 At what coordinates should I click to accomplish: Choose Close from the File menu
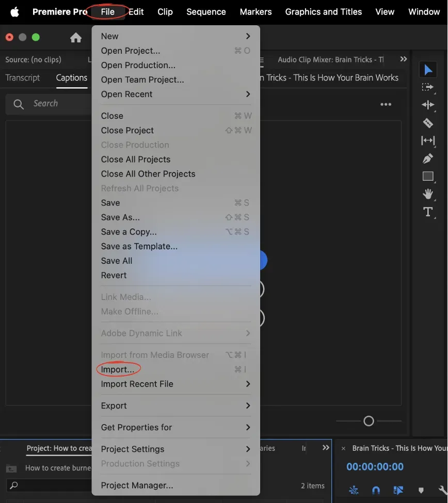coord(175,116)
